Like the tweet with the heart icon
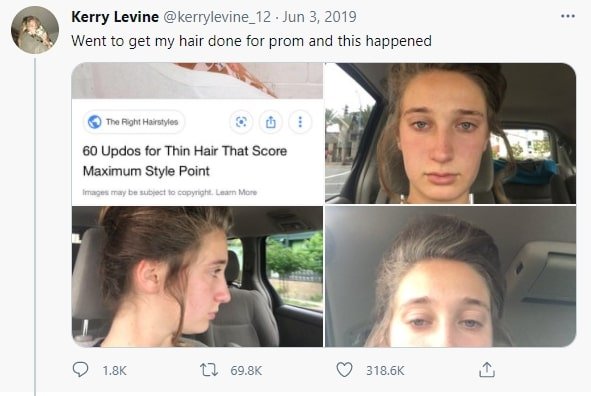591x396 pixels. pyautogui.click(x=344, y=370)
